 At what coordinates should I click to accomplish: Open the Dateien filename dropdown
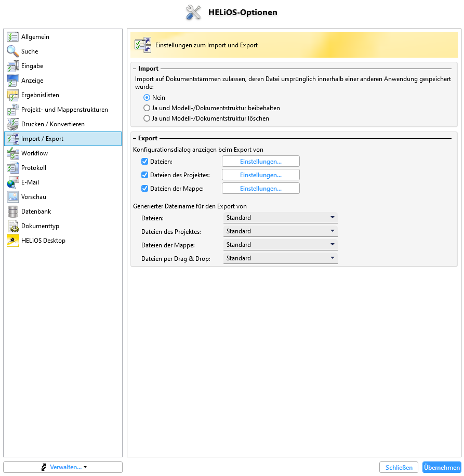pyautogui.click(x=281, y=218)
